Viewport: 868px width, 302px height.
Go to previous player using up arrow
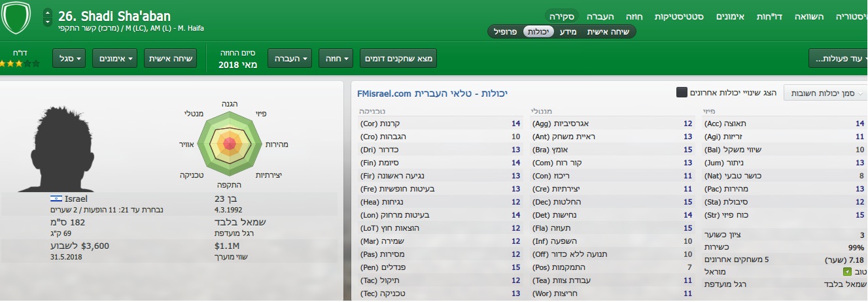pos(47,13)
